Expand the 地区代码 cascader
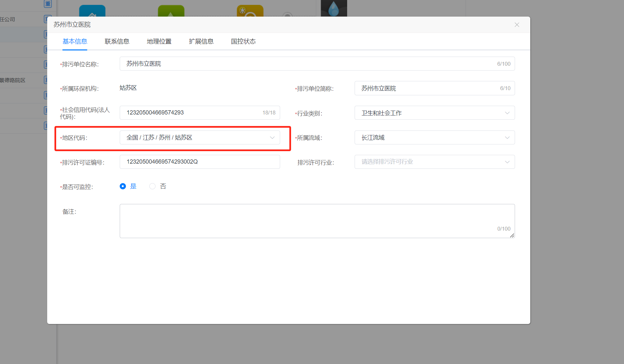Screen dimensions: 624x364 [x=200, y=138]
